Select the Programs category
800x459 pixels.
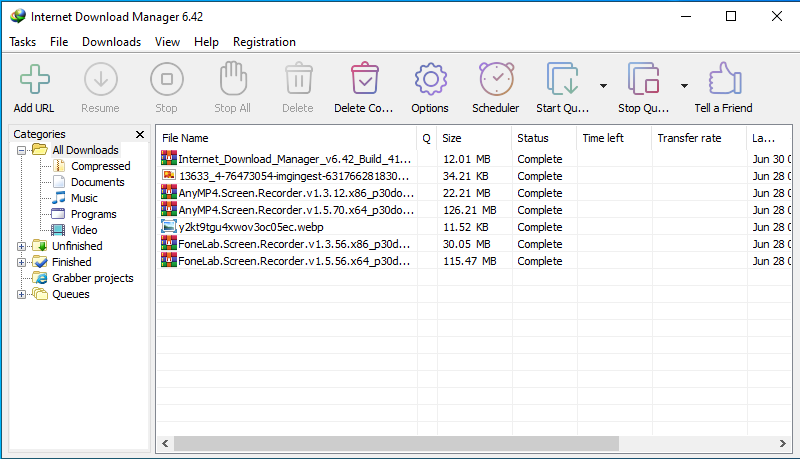[x=93, y=214]
